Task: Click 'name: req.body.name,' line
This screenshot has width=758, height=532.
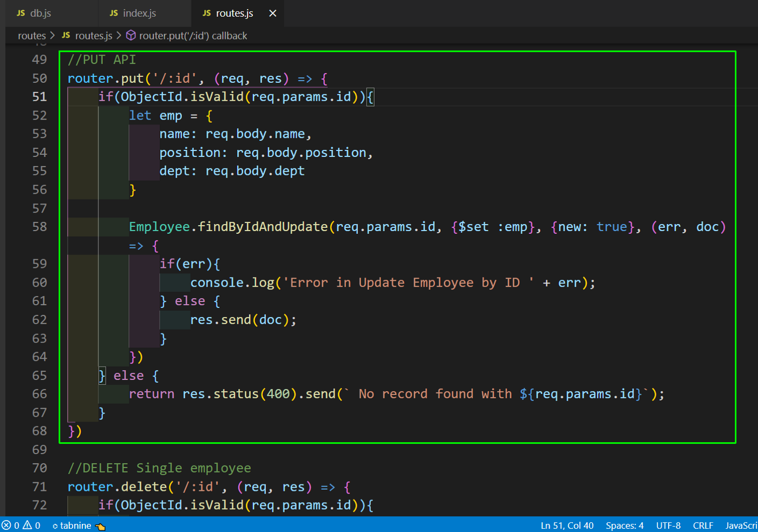Action: (x=236, y=134)
